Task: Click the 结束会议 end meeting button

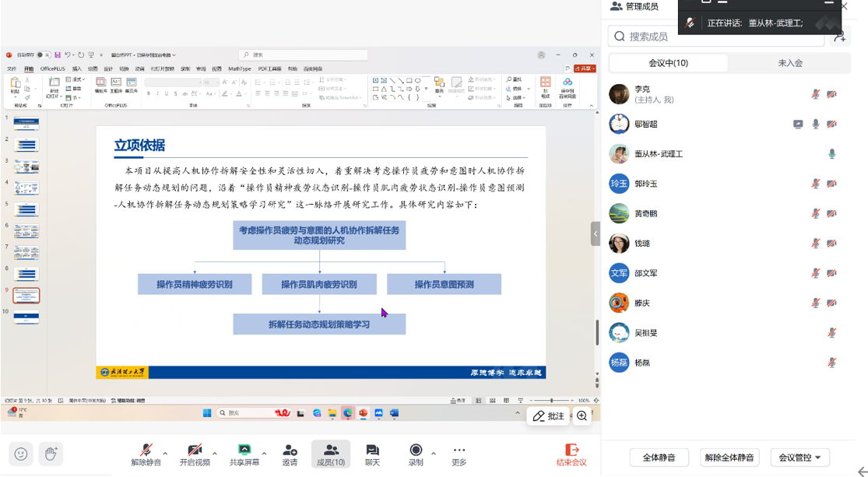Action: click(x=571, y=454)
